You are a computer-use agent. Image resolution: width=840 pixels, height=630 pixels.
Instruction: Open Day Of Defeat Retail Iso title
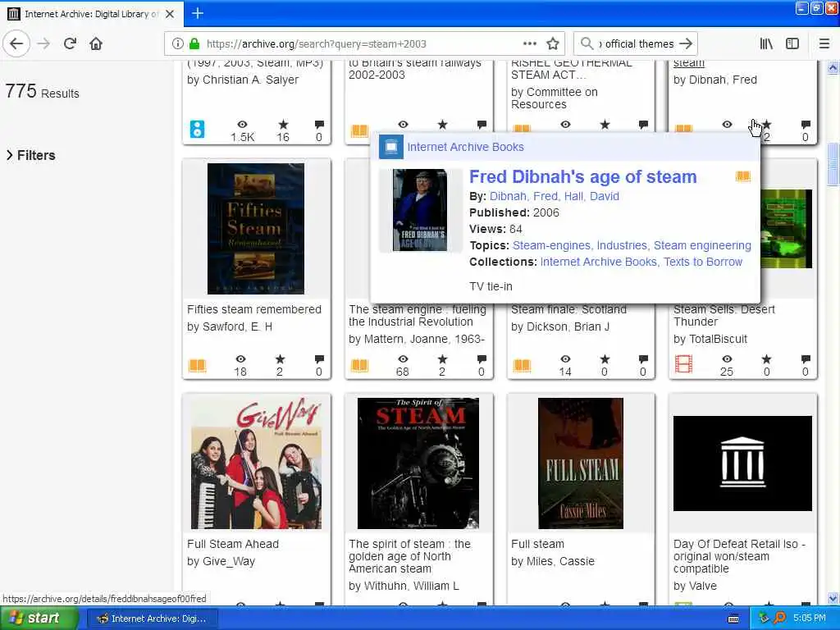pyautogui.click(x=739, y=556)
